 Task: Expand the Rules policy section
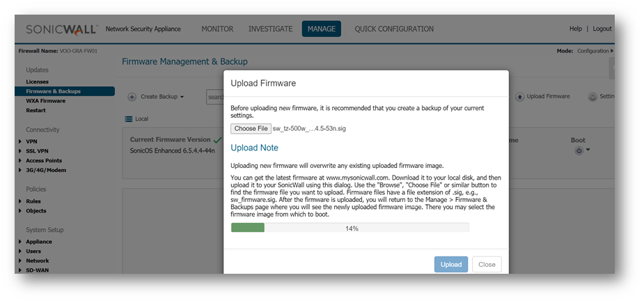(x=19, y=201)
